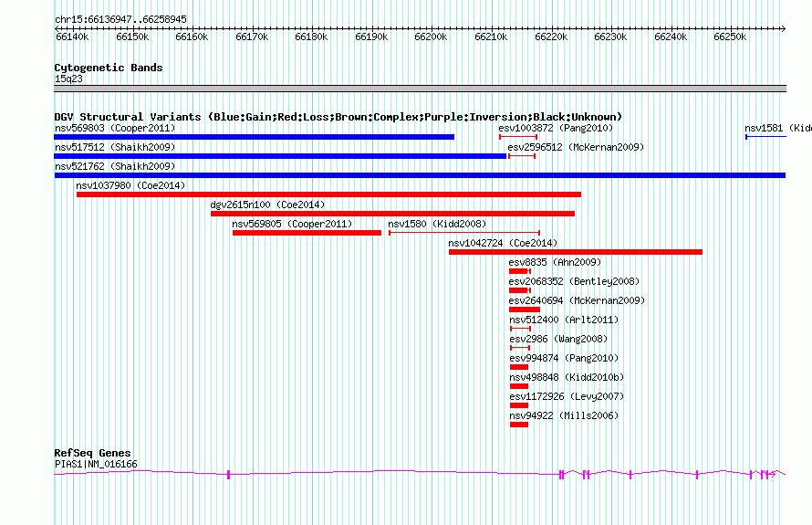Click the nsv1037980 (Coe2014) label
812x525 pixels.
point(130,185)
